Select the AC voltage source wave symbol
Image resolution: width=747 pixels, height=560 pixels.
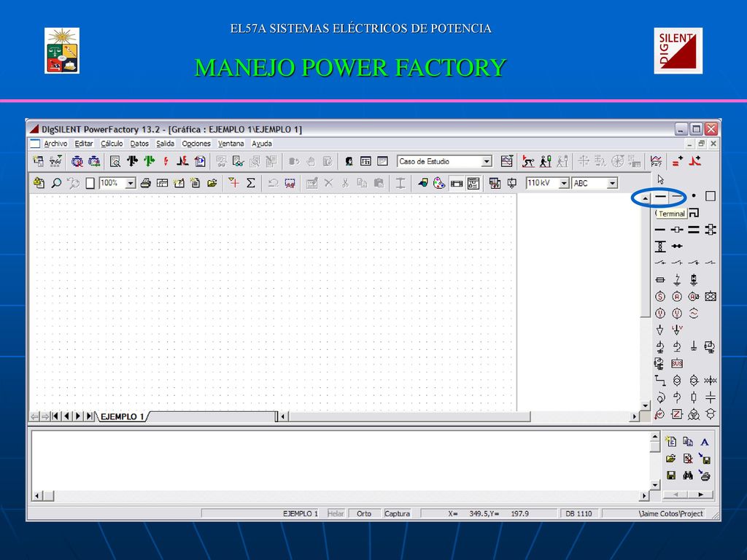(x=694, y=313)
